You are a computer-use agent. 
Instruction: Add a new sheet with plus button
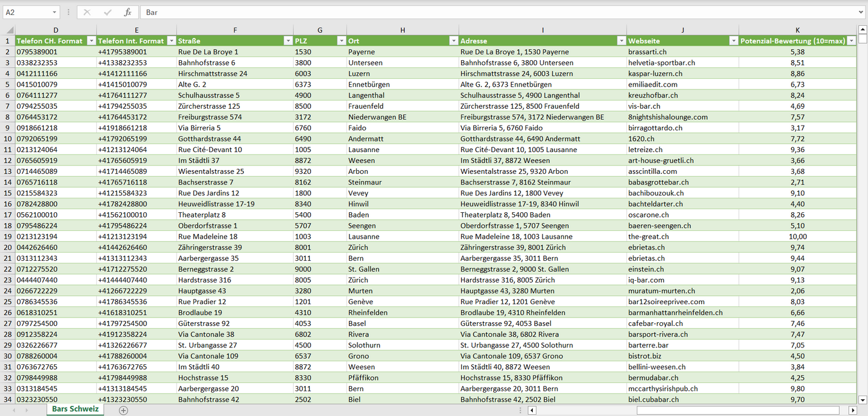click(123, 410)
